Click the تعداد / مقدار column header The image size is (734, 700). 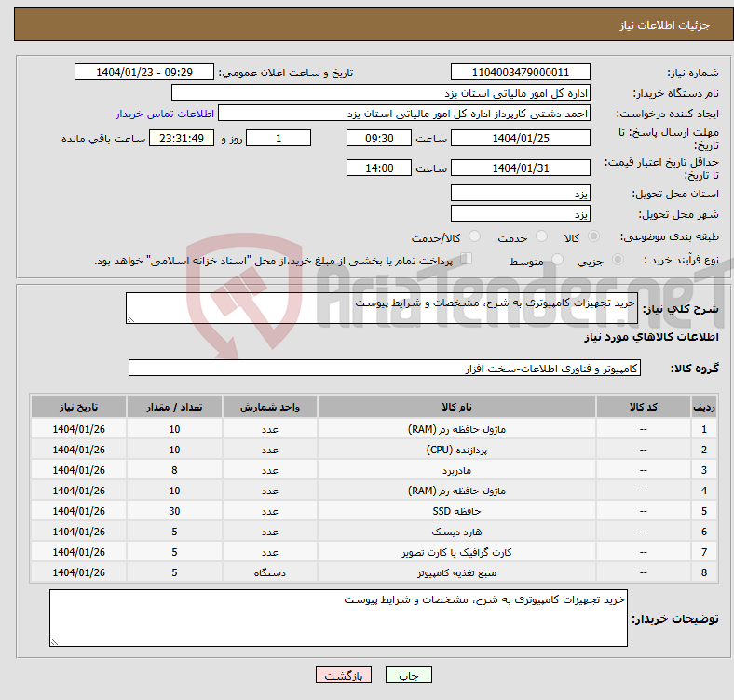(x=174, y=407)
